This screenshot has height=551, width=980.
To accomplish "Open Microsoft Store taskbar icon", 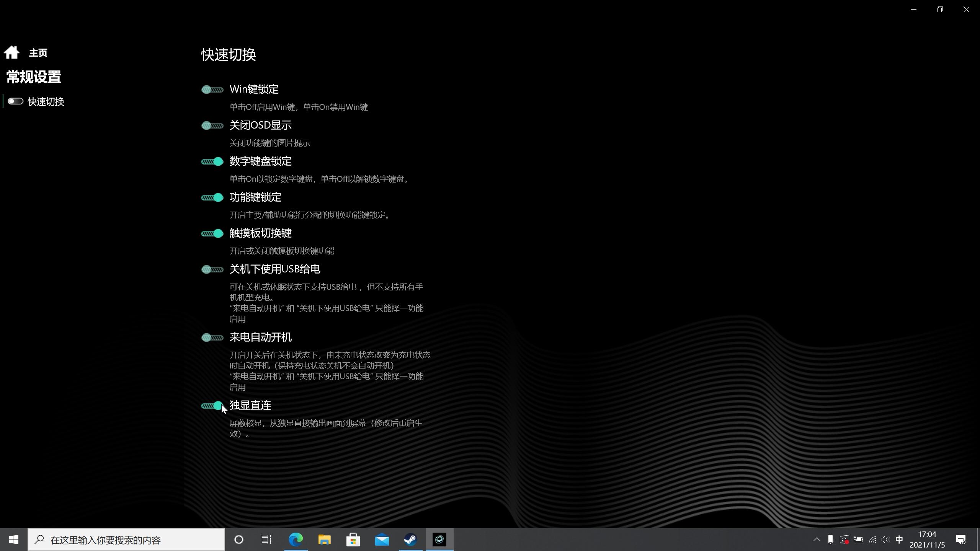I will (353, 540).
